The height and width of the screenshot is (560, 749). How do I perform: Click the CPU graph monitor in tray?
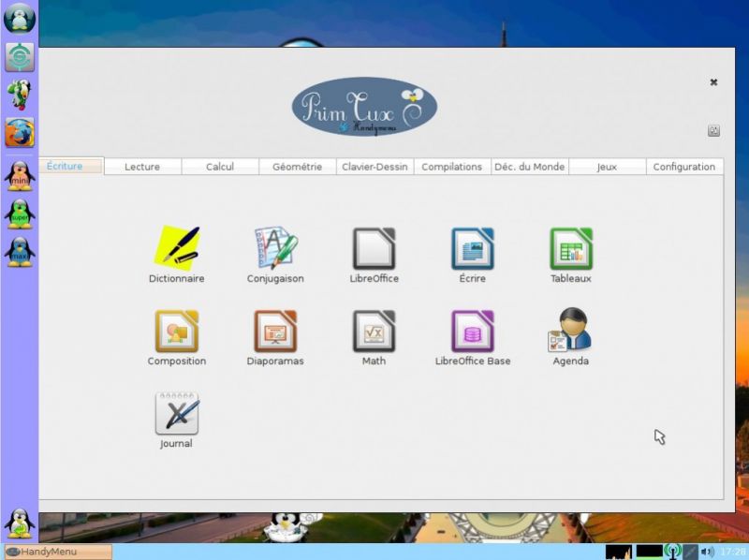tap(619, 552)
